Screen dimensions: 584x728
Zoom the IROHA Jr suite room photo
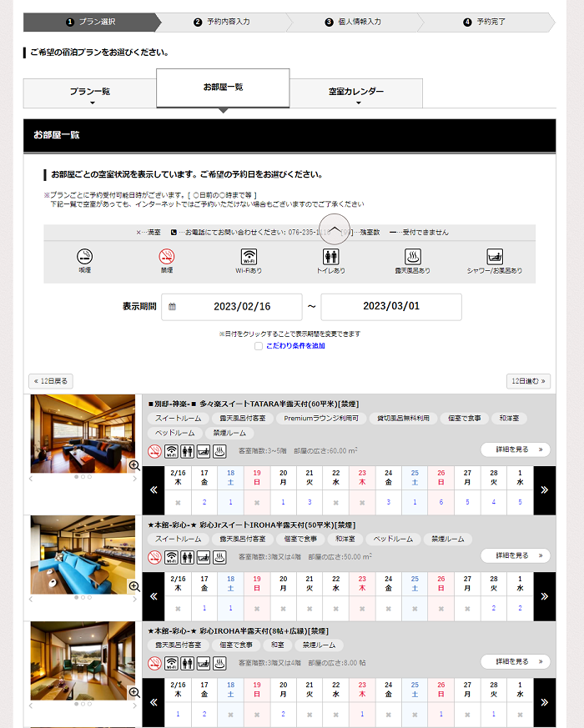[134, 586]
